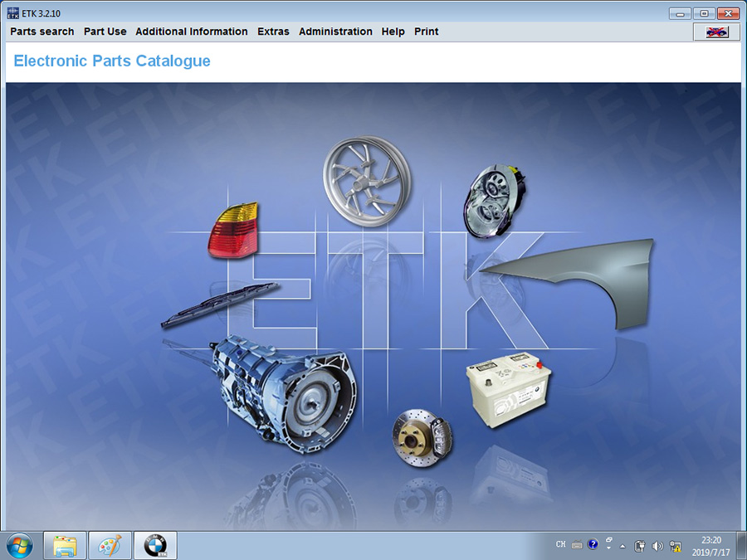Screen dimensions: 747x560
Task: Open the Help menu
Action: point(393,32)
